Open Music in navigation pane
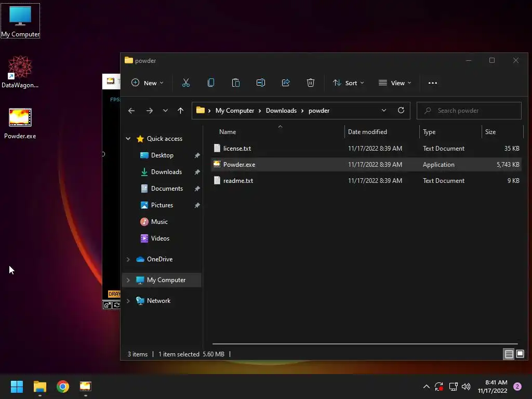 point(159,221)
